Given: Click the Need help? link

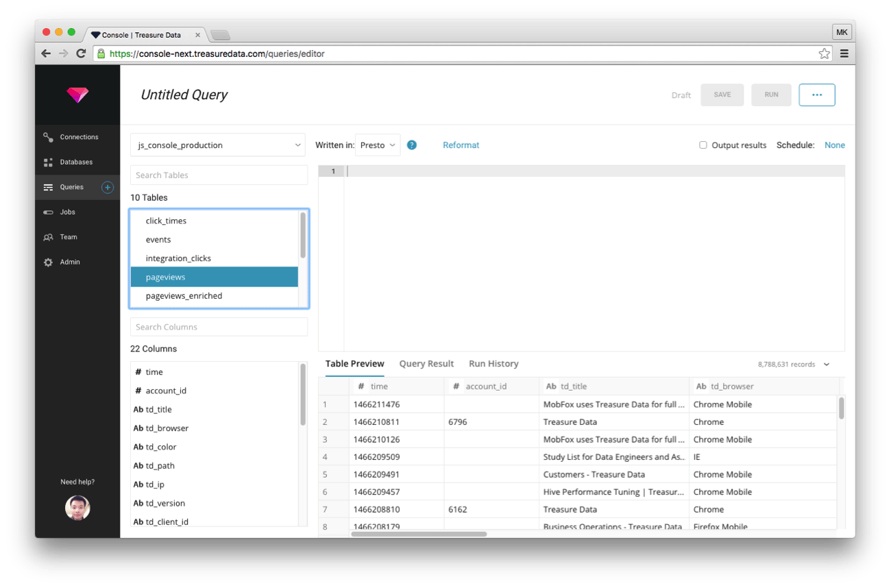Looking at the screenshot, I should point(77,482).
